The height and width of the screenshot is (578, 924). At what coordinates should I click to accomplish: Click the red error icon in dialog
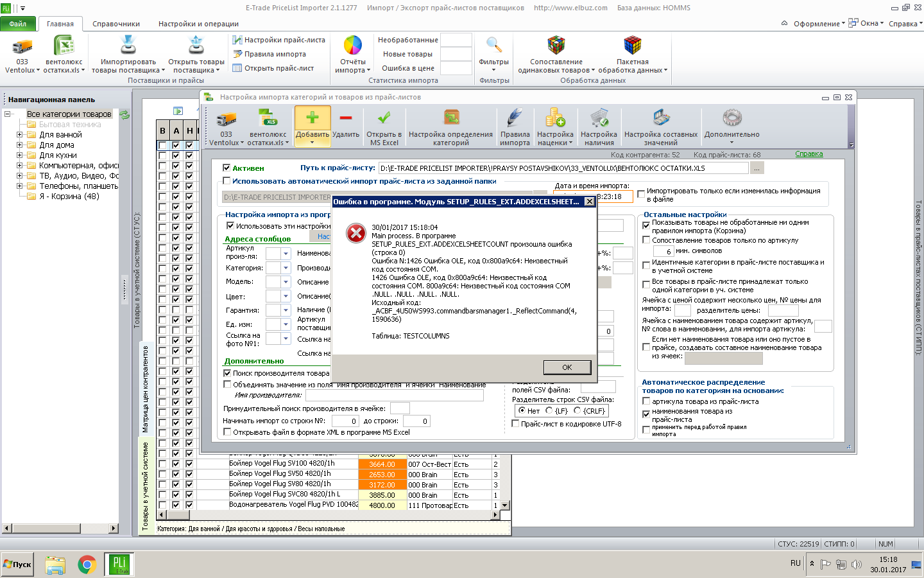coord(355,232)
